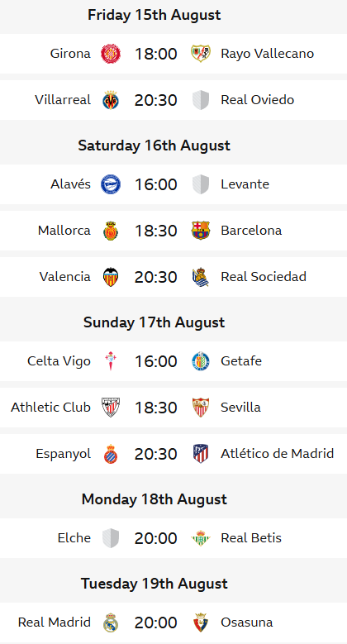Click the Real Sociedad crest
Screen dimensions: 347x644
(x=201, y=277)
